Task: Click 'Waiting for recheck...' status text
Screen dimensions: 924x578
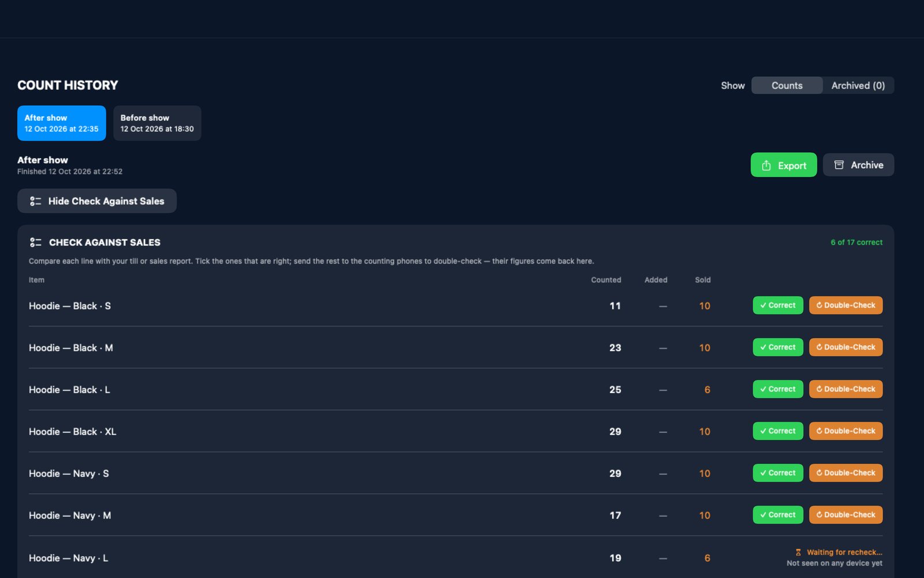Action: tap(844, 553)
